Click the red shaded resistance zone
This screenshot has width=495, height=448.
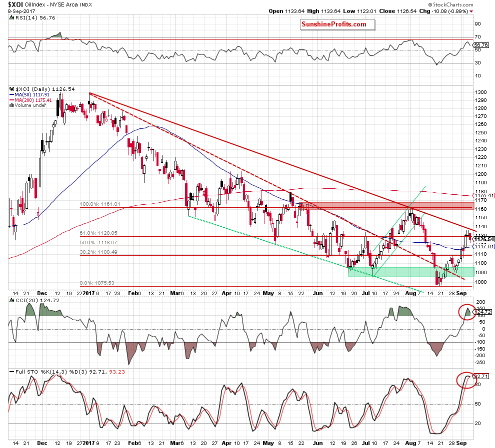click(387, 206)
